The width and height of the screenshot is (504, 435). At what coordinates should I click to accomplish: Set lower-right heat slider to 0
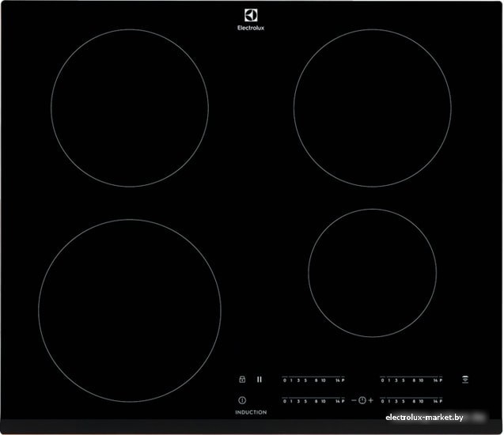[382, 401]
